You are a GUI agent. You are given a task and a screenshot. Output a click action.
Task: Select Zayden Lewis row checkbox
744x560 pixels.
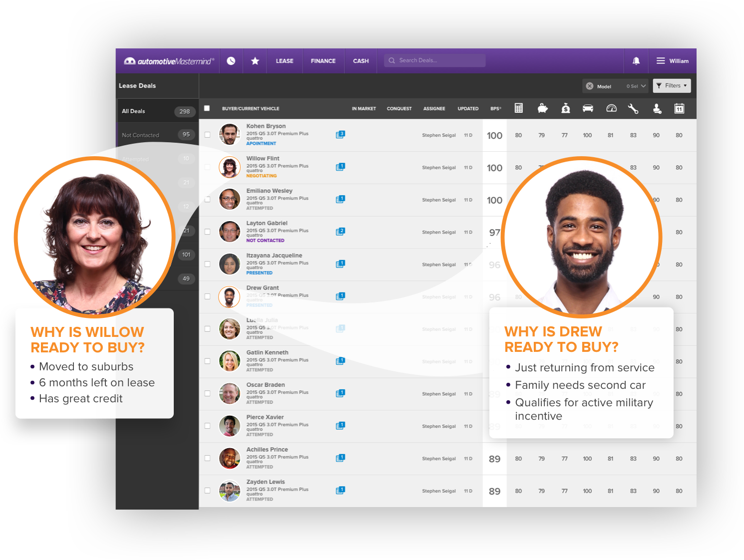[x=207, y=491]
